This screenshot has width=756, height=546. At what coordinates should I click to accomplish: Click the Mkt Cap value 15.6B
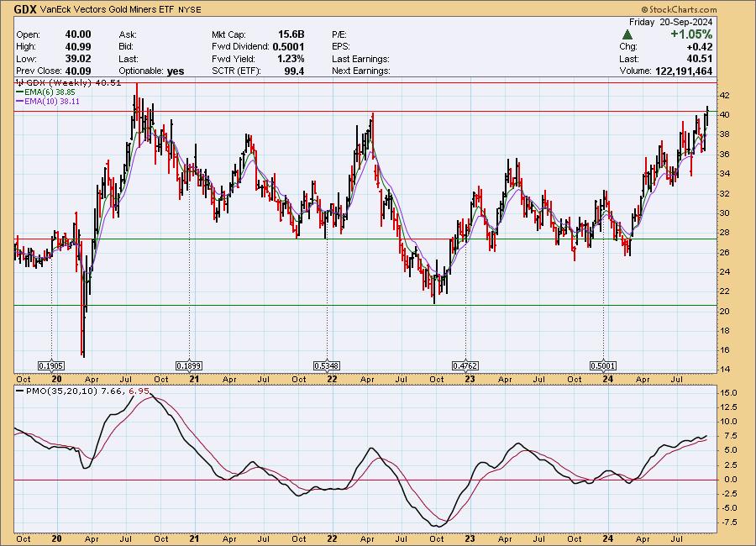pos(291,34)
